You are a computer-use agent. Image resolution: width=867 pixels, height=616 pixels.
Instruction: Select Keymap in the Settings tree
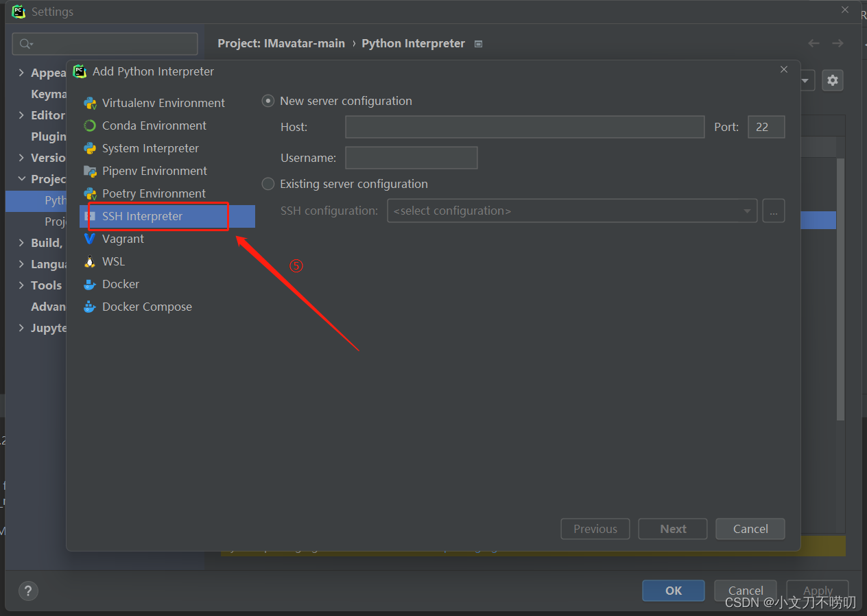pyautogui.click(x=49, y=94)
